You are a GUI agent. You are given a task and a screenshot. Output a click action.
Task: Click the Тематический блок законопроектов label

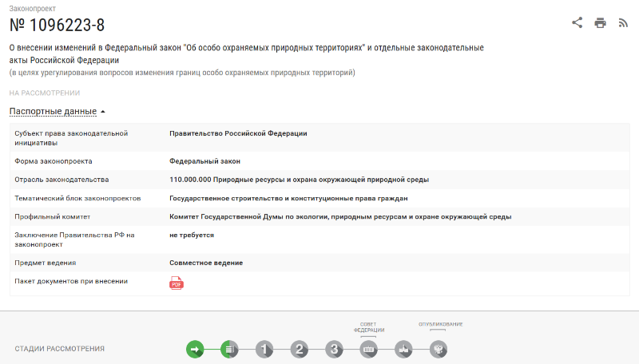pyautogui.click(x=77, y=198)
